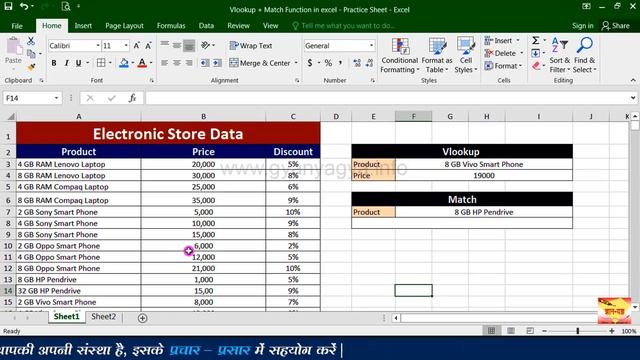Toggle top vertical alignment

tap(164, 45)
